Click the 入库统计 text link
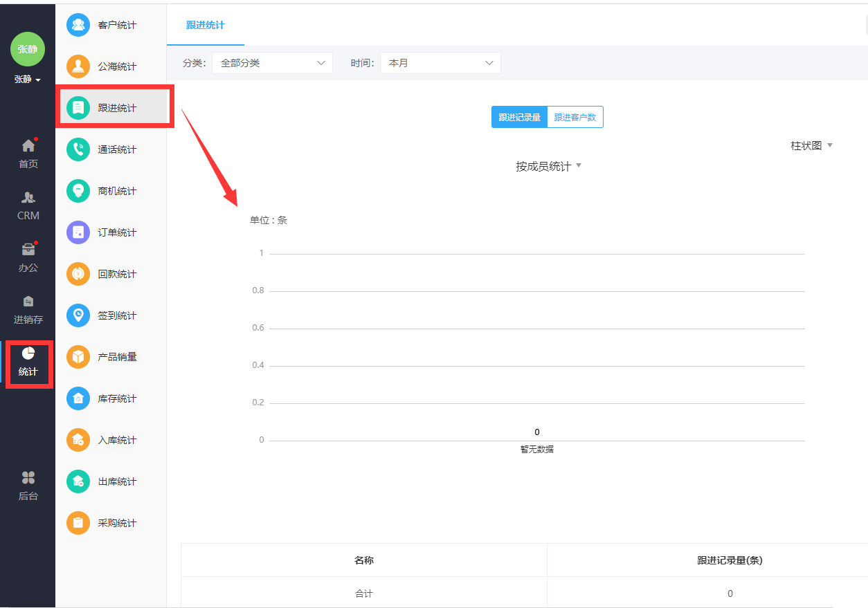The width and height of the screenshot is (868, 608). click(x=117, y=440)
